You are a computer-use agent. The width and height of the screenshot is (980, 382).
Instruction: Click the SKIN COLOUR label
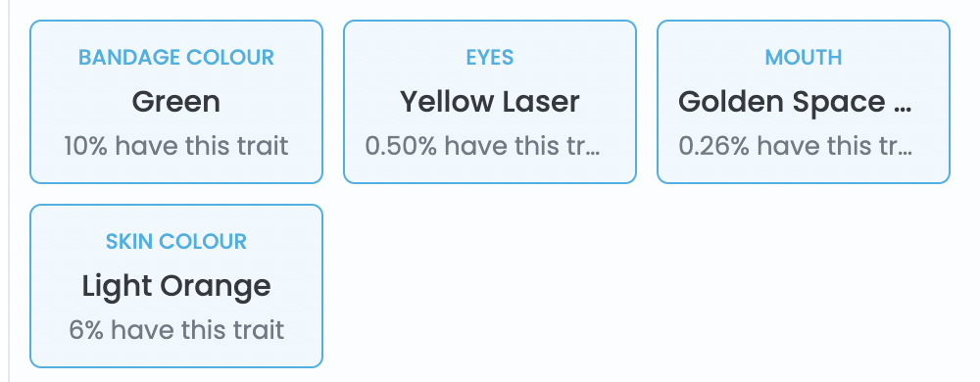pos(176,242)
